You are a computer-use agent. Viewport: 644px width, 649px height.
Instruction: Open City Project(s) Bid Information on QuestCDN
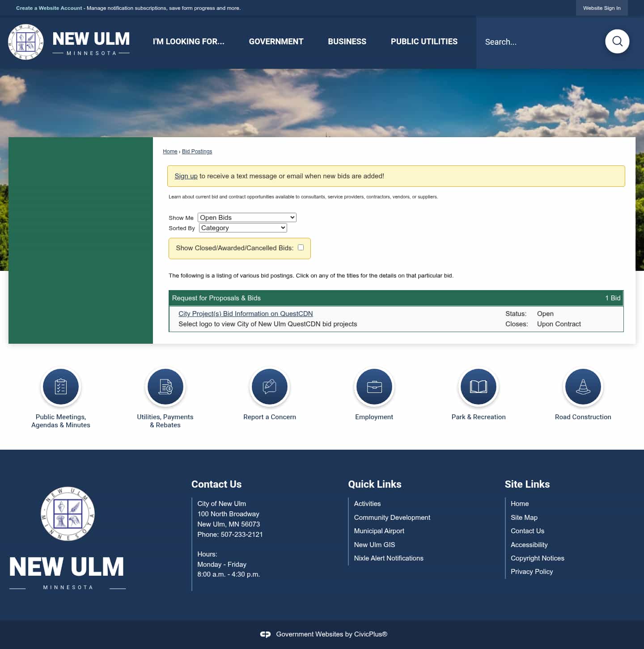pyautogui.click(x=246, y=314)
